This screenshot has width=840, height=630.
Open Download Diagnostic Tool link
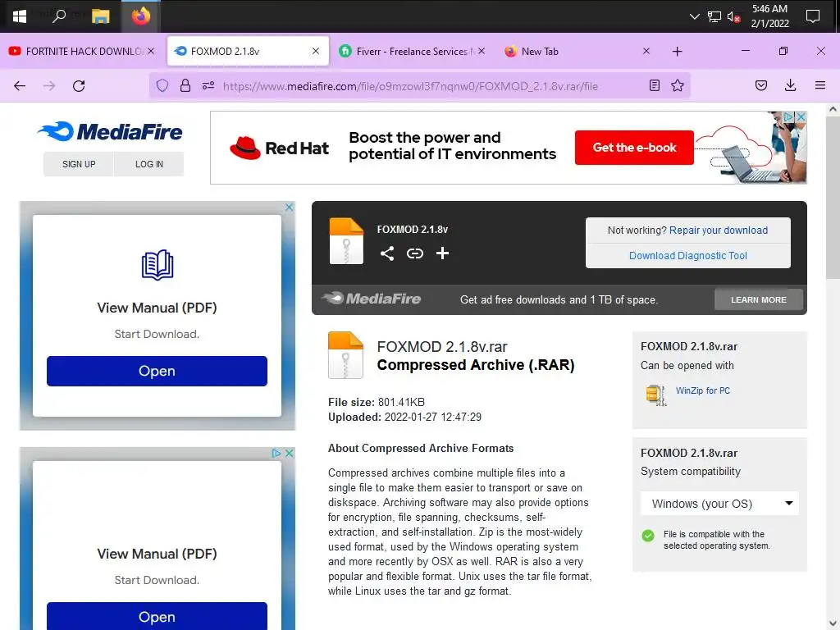688,256
